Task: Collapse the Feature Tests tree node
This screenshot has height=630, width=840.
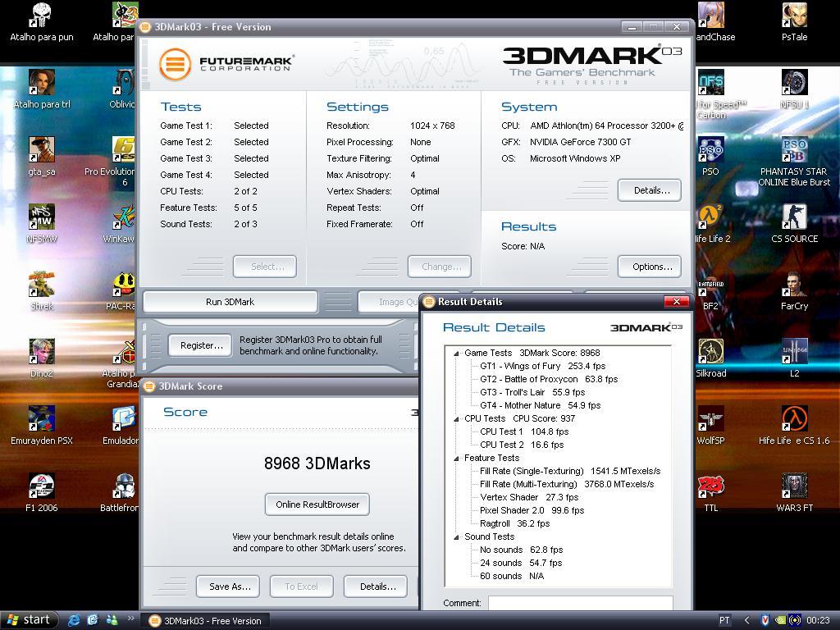Action: pos(456,458)
